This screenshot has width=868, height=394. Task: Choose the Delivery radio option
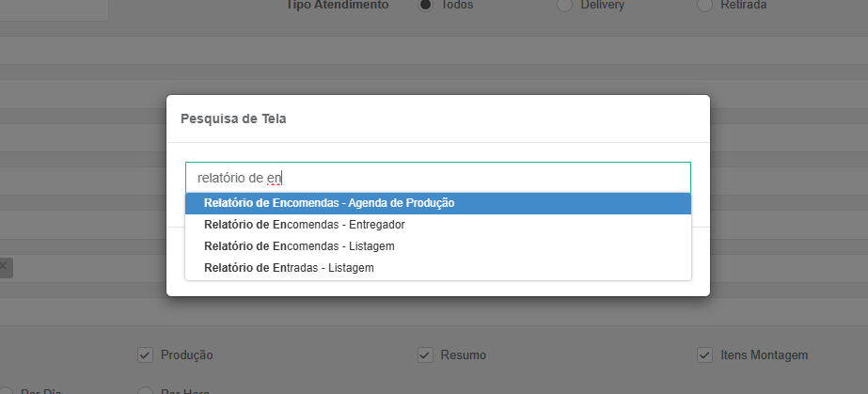tap(564, 5)
